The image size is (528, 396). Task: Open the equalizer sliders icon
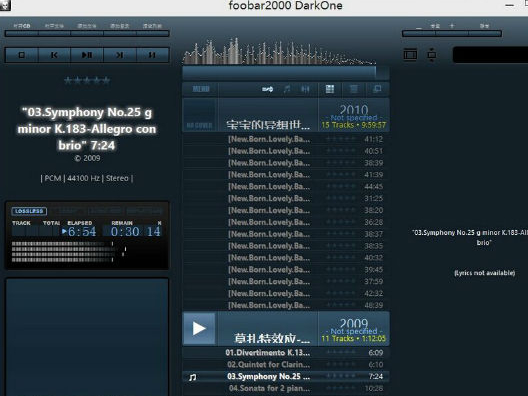coord(305,89)
